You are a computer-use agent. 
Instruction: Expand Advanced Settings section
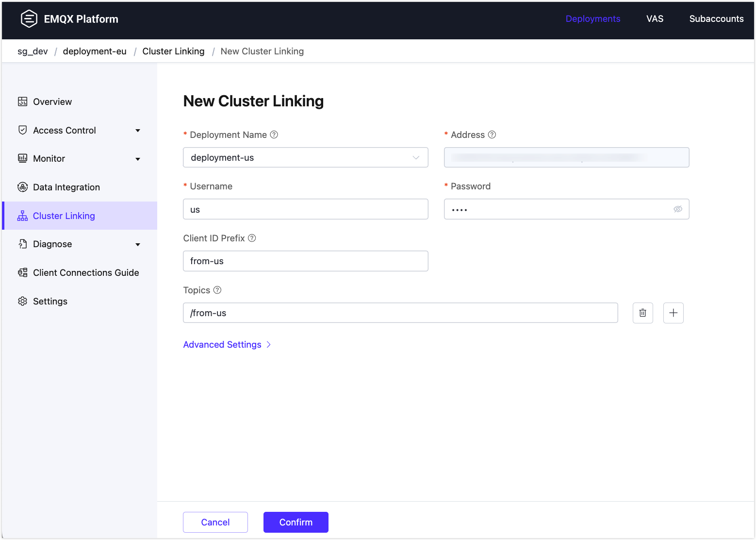(x=227, y=344)
